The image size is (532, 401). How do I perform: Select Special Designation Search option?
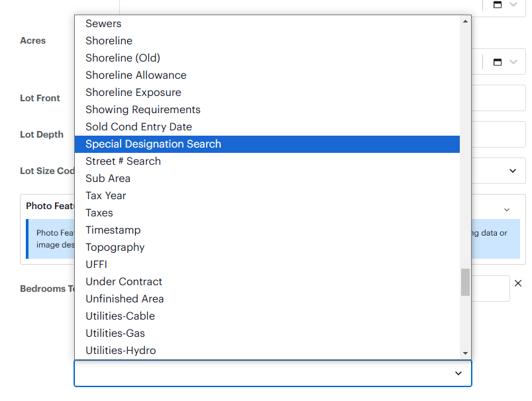click(267, 144)
